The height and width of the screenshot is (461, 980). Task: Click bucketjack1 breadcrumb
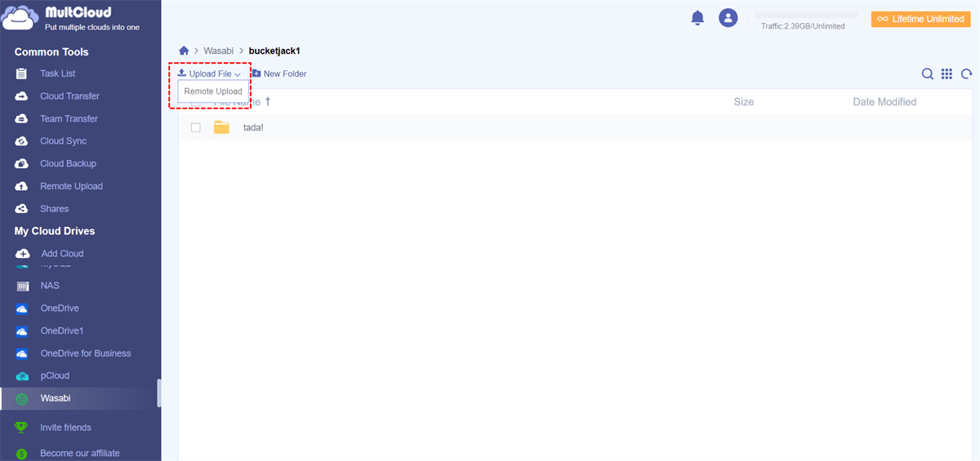[x=274, y=51]
